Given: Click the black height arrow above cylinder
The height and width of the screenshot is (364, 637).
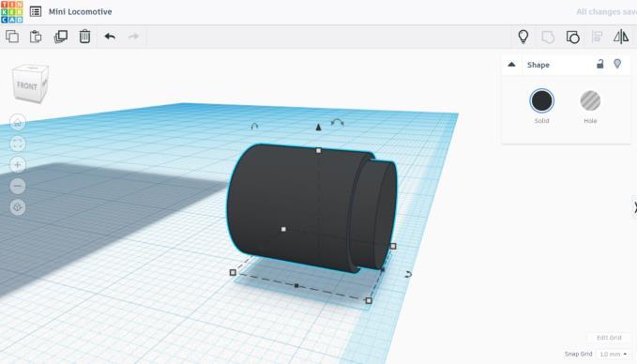Looking at the screenshot, I should [318, 128].
